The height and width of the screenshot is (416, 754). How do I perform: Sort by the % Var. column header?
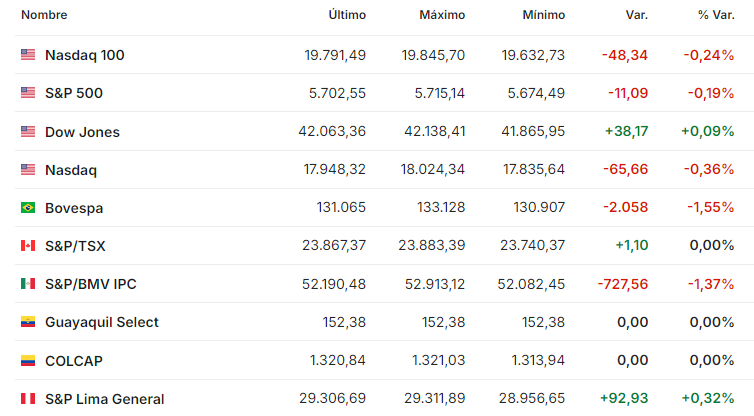[x=716, y=15]
